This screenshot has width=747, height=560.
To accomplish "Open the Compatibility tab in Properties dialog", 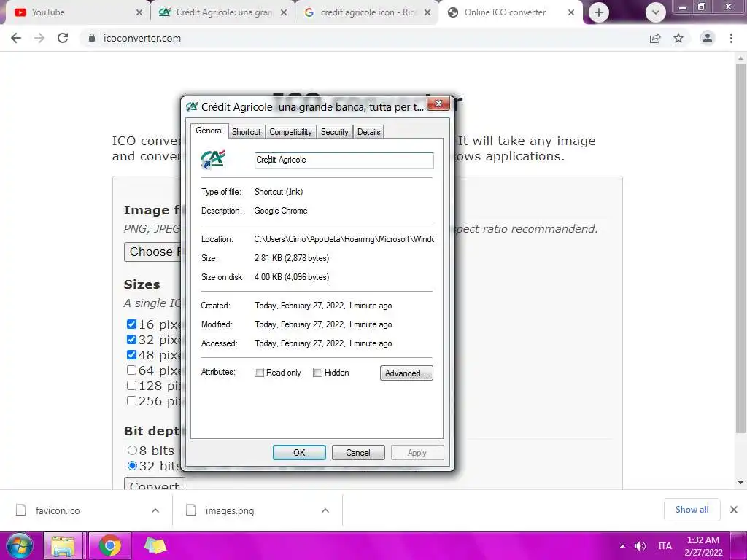I will (x=290, y=132).
